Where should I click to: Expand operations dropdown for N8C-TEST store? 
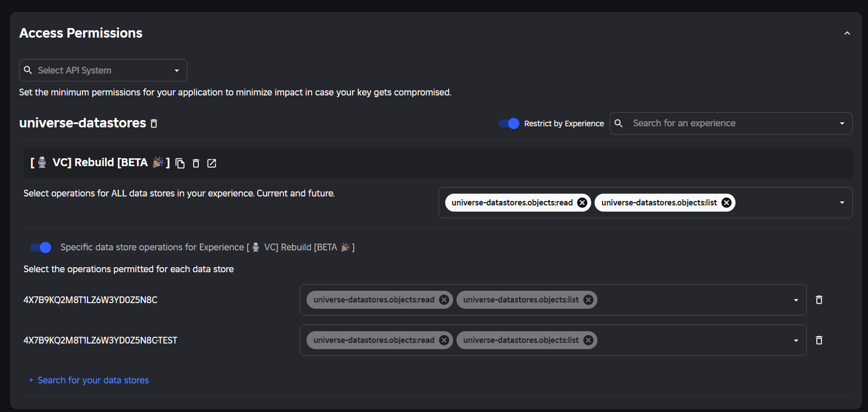(x=796, y=340)
